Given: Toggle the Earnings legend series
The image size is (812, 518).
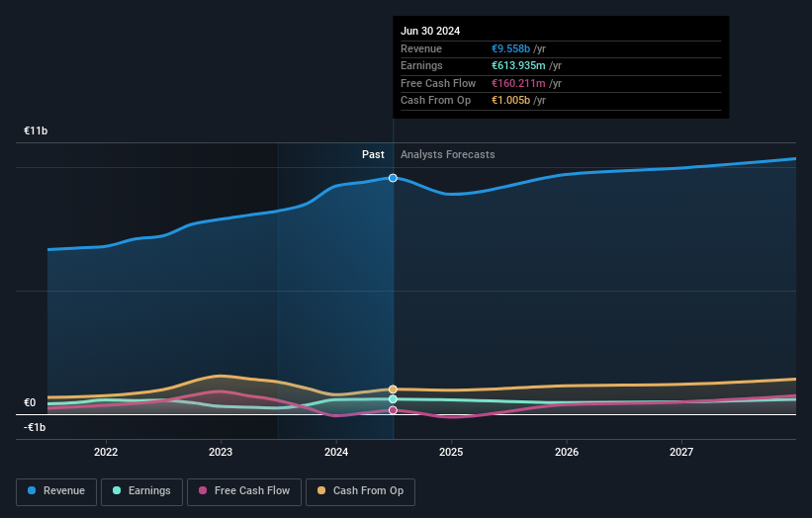Looking at the screenshot, I should click(x=141, y=491).
